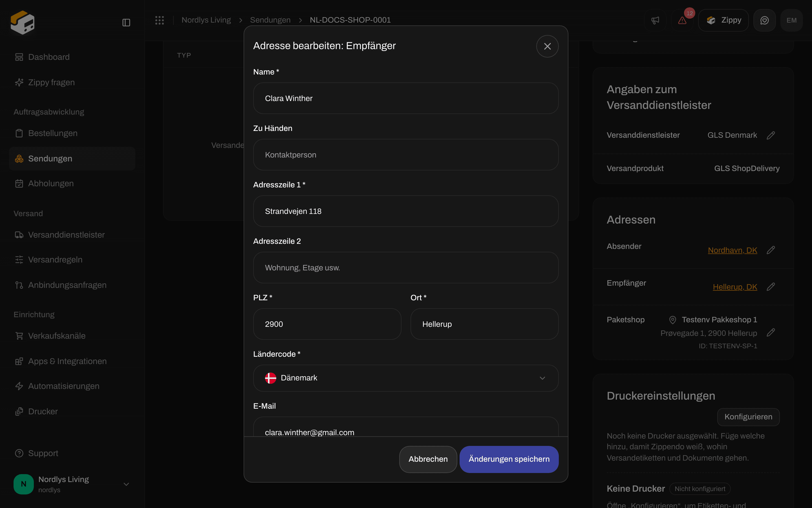This screenshot has width=812, height=508.
Task: Open Support in sidebar
Action: 72,453
